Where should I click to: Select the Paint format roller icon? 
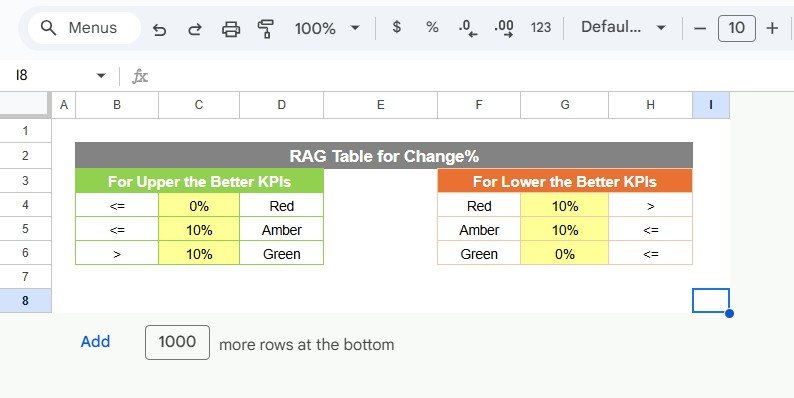pos(266,29)
